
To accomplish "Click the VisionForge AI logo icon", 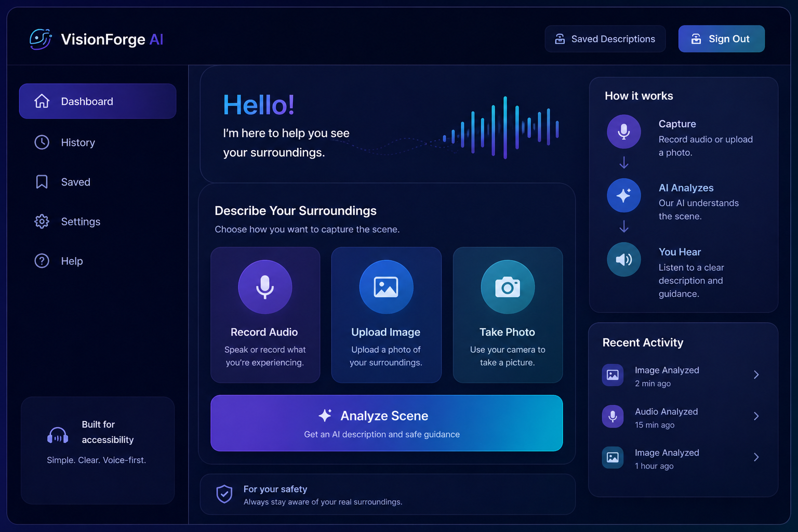I will (41, 38).
